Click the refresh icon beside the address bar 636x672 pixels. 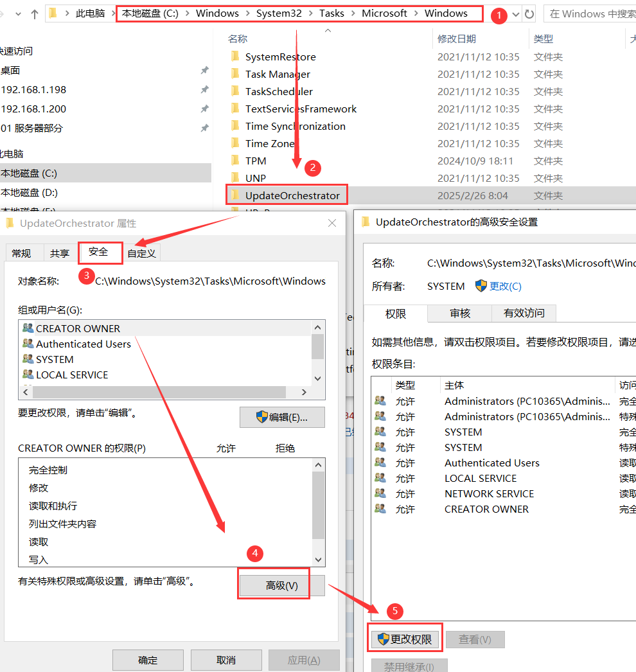coord(529,14)
